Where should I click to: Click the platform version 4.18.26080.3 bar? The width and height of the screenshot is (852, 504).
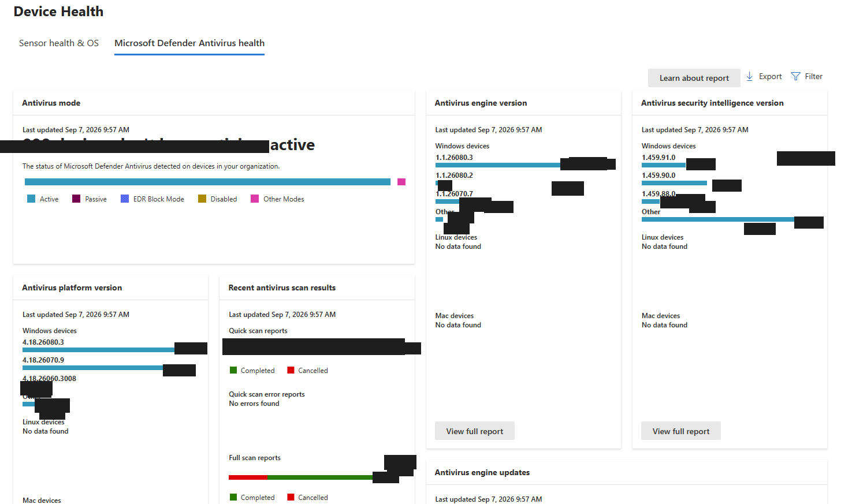tap(98, 350)
